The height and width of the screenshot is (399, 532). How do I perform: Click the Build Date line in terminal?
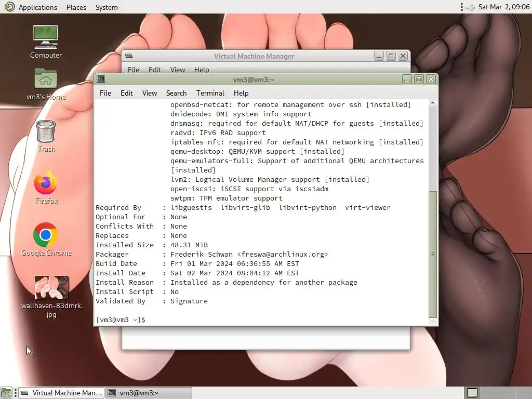tap(197, 263)
